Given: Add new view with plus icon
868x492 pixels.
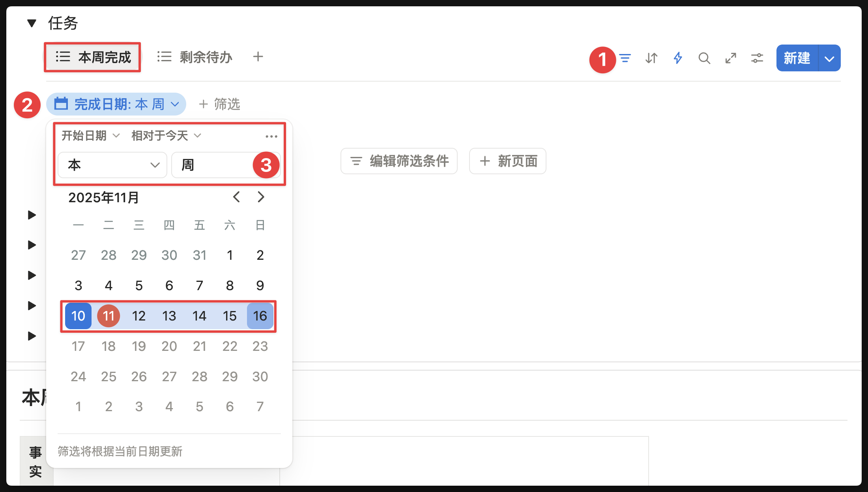Looking at the screenshot, I should [x=258, y=57].
